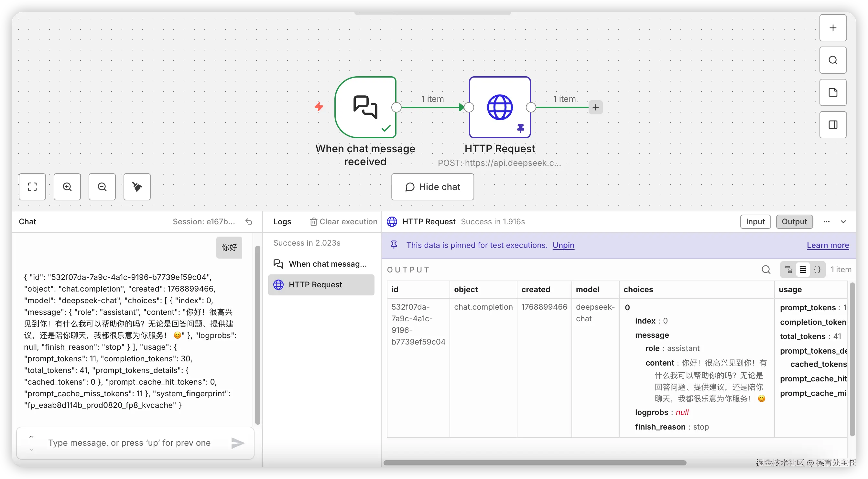Open the three-dots log panel menu
The height and width of the screenshot is (479, 868).
coord(826,222)
